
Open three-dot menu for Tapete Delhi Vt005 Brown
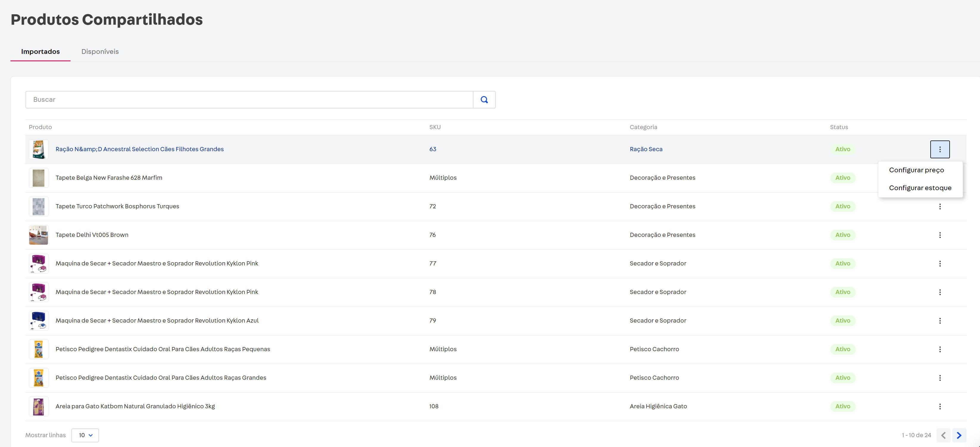(940, 235)
